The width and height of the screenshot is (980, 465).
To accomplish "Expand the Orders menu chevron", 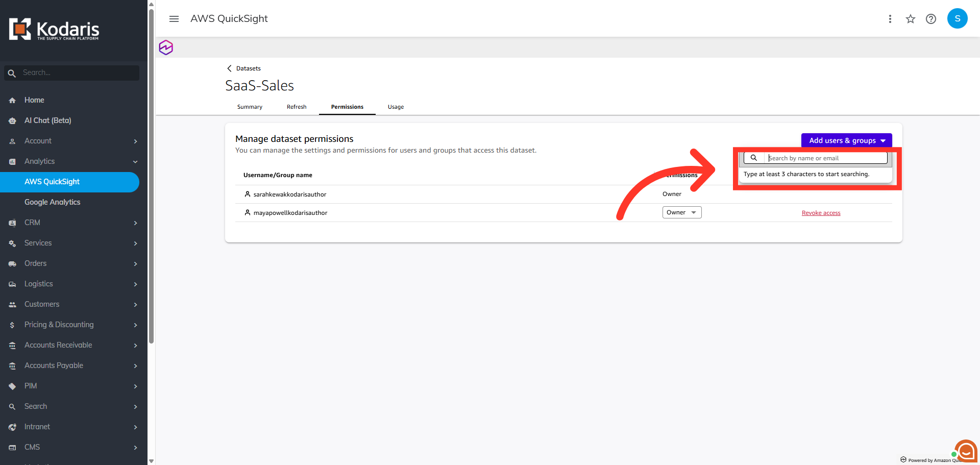I will click(135, 264).
